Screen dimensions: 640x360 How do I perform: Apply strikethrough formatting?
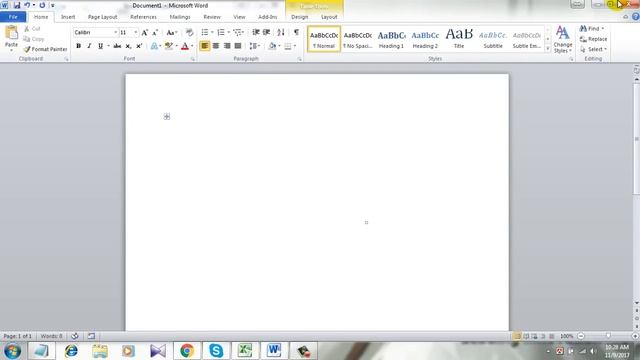[x=117, y=46]
